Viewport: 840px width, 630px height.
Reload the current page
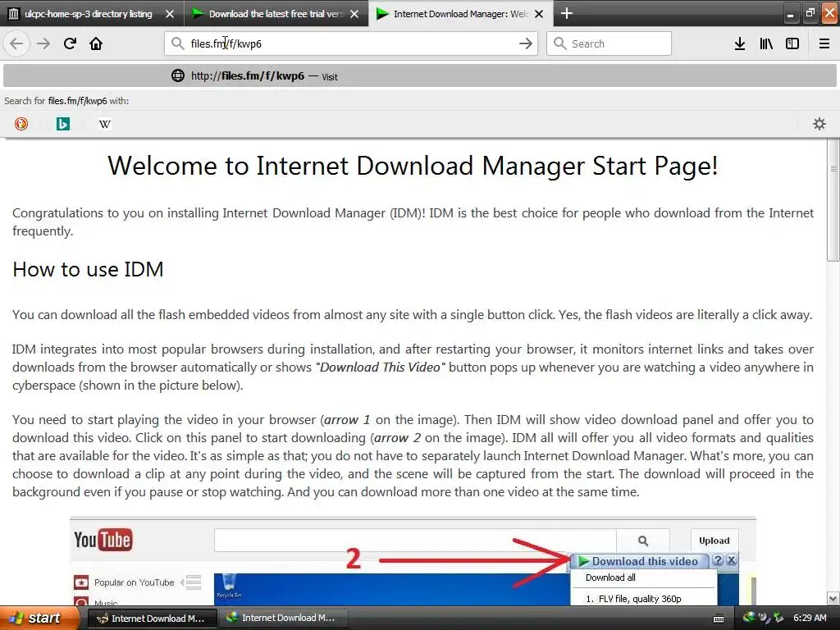pyautogui.click(x=70, y=43)
